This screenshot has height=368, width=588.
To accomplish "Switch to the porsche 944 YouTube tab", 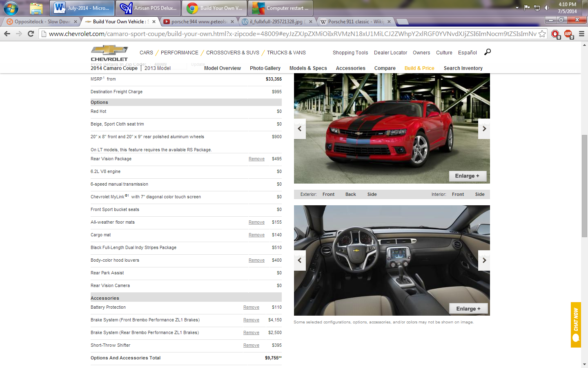I will click(198, 22).
